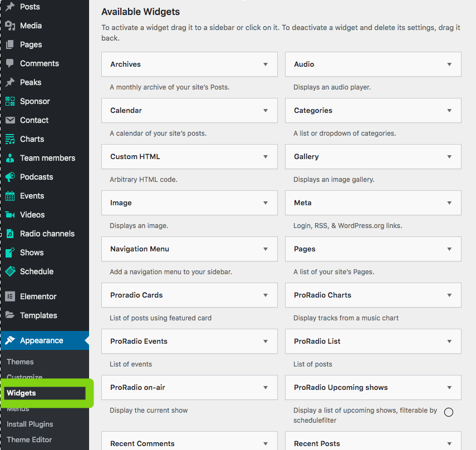Viewport: 476px width, 450px height.
Task: Expand the Archives widget arrow
Action: pyautogui.click(x=266, y=65)
